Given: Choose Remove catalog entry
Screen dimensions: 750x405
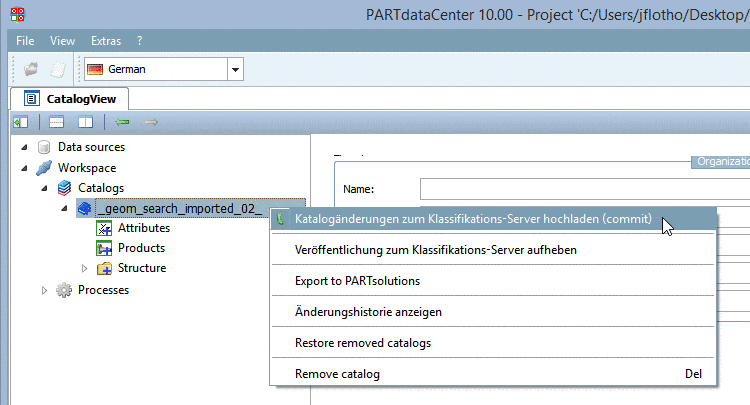Looking at the screenshot, I should (493, 374).
